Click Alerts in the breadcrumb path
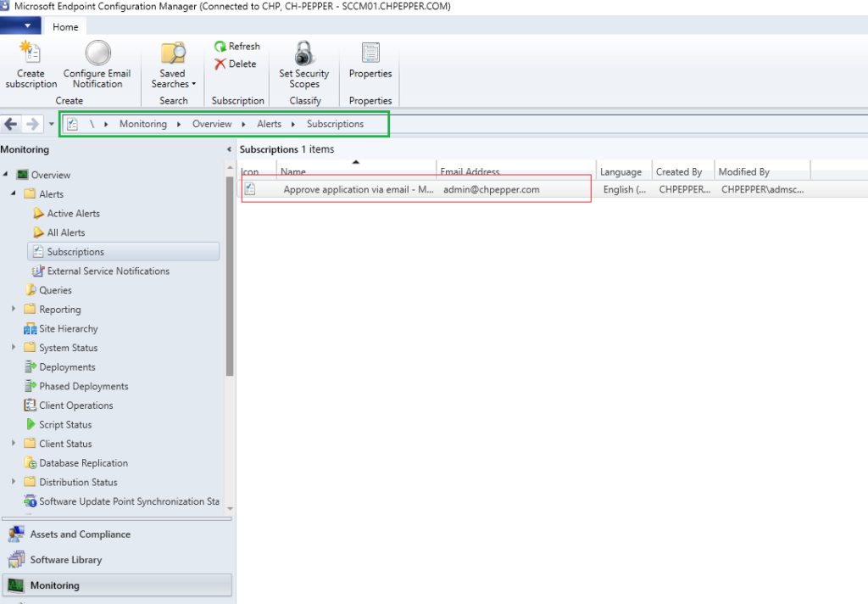Screen dimensions: 868x604 [x=269, y=124]
